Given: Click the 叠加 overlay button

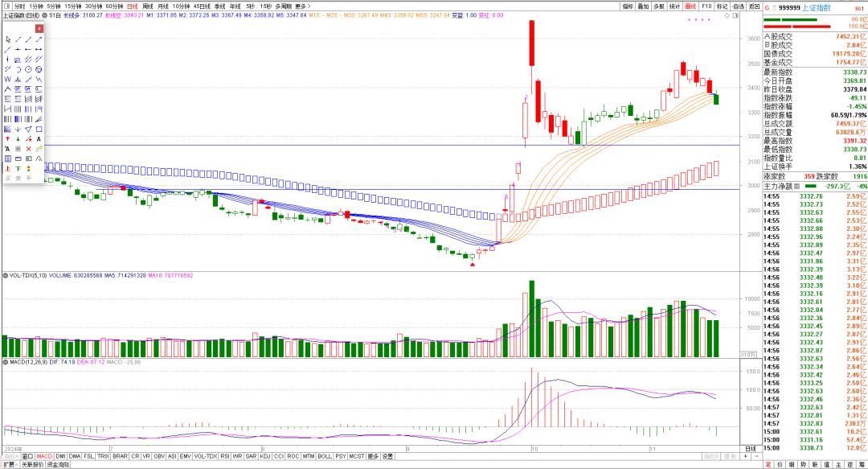Looking at the screenshot, I should coord(643,6).
